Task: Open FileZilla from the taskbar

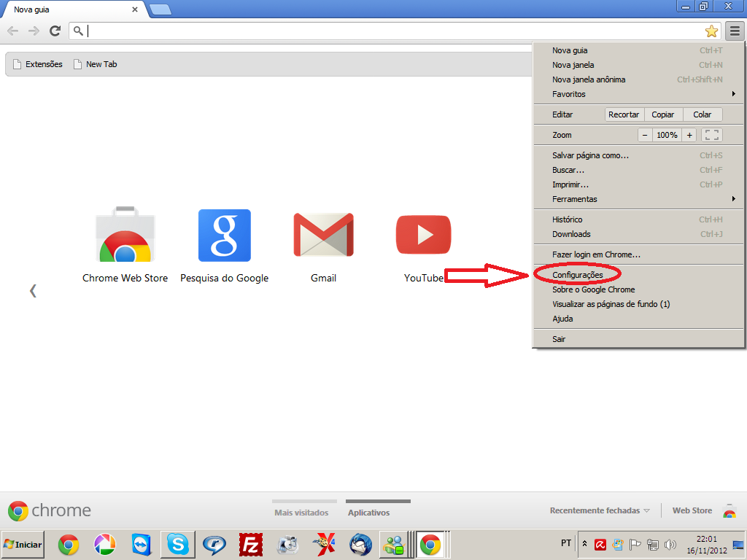Action: (x=251, y=544)
